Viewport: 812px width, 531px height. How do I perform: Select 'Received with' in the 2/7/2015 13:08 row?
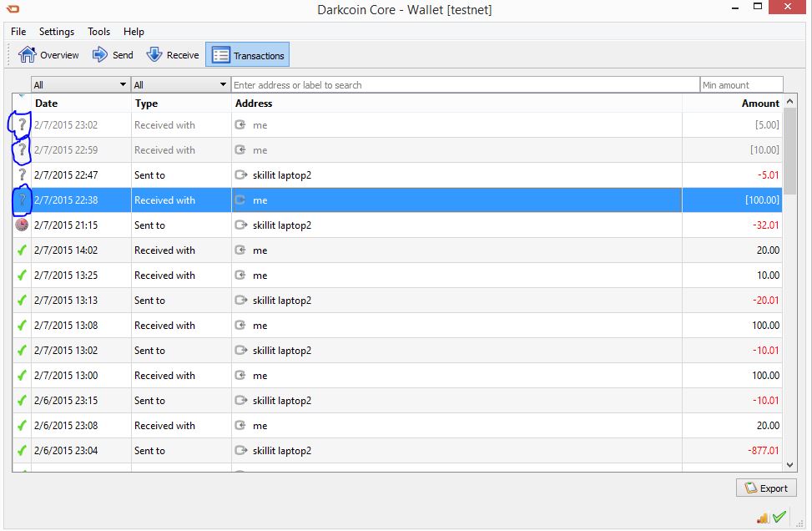[x=164, y=326]
